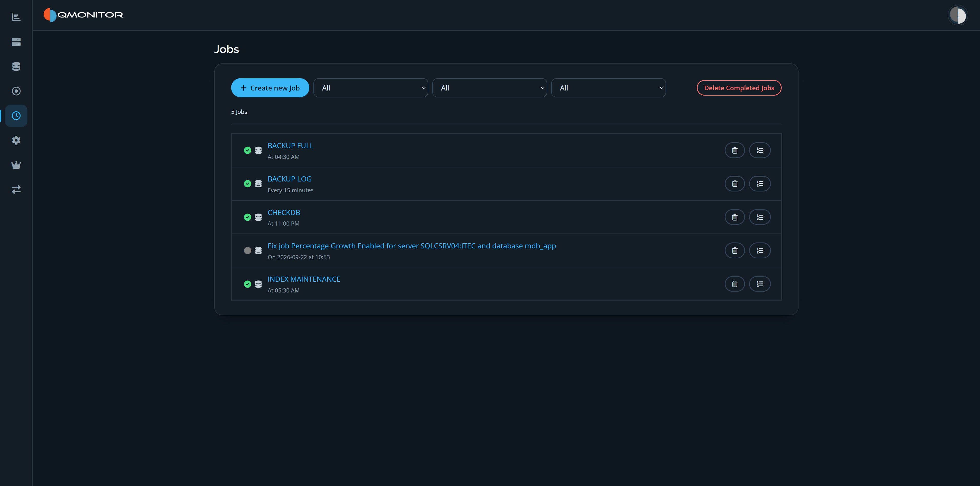The height and width of the screenshot is (486, 980).
Task: Open the BACKUP FULL job link
Action: [290, 146]
